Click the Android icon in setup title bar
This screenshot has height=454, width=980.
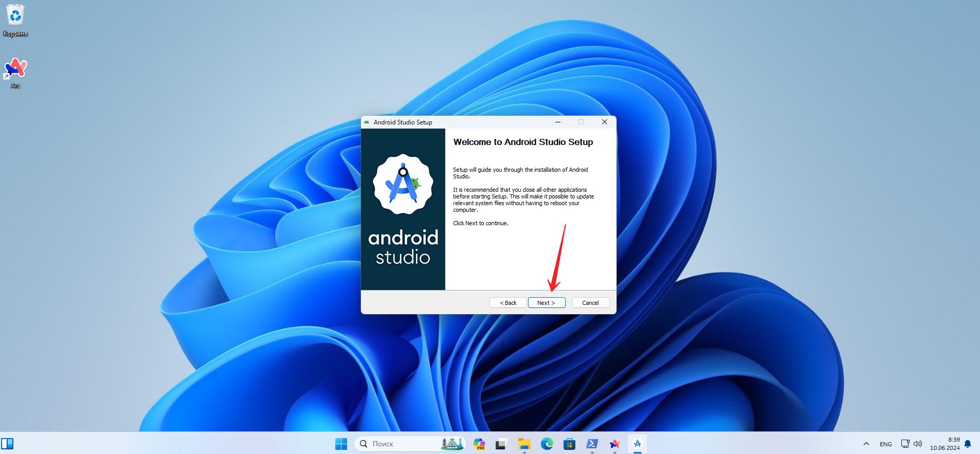pyautogui.click(x=367, y=122)
